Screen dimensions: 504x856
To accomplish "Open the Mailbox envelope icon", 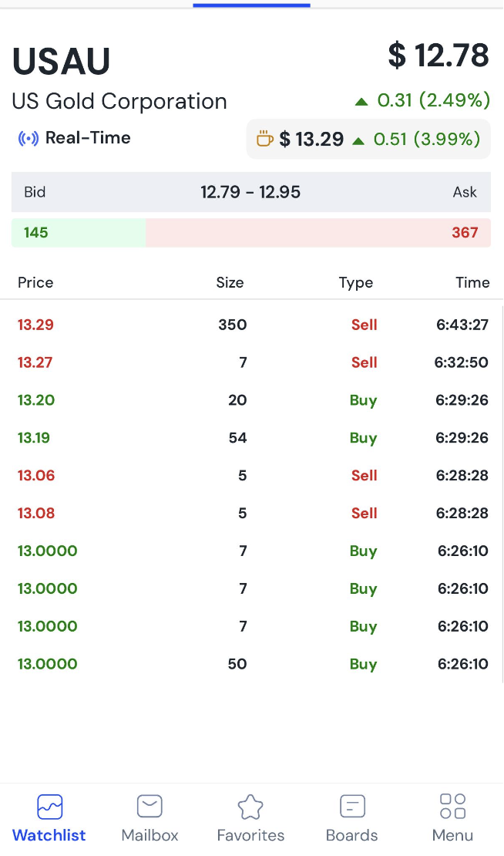I will click(150, 806).
